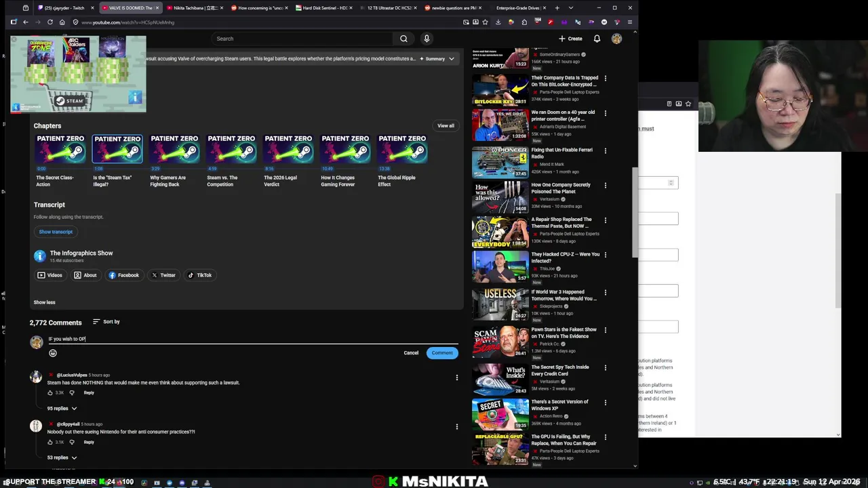Open new browser tab with plus

point(557,8)
